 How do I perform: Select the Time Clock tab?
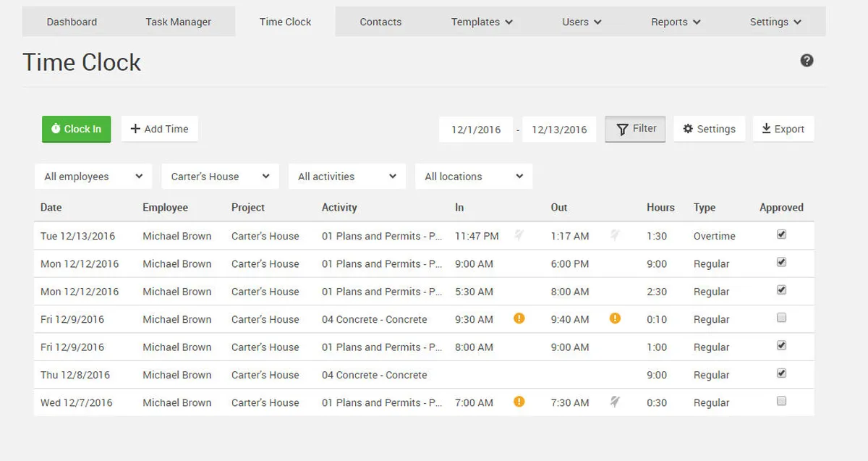point(286,22)
